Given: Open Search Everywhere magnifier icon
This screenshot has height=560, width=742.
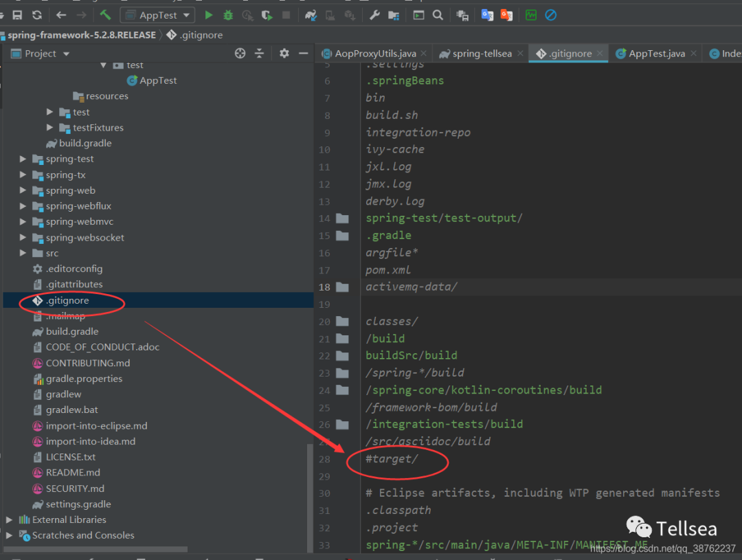Looking at the screenshot, I should click(x=438, y=15).
